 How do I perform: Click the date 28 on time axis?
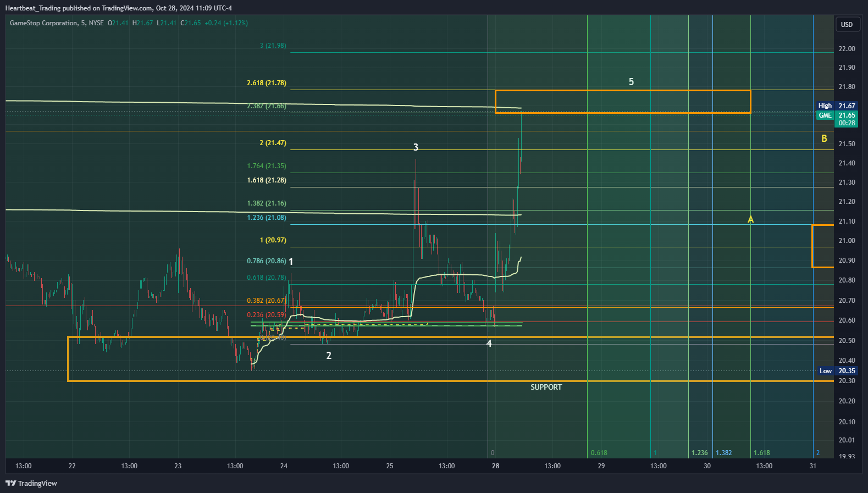[x=495, y=466]
